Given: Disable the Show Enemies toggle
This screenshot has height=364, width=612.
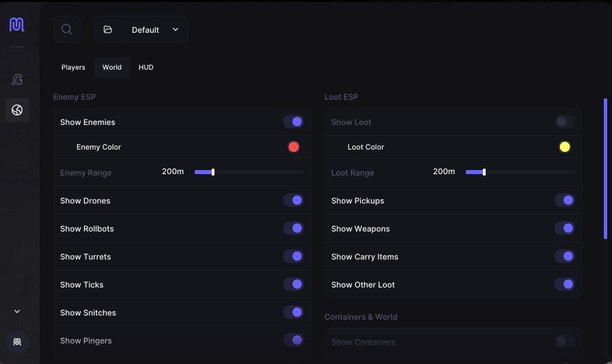Looking at the screenshot, I should pos(294,122).
